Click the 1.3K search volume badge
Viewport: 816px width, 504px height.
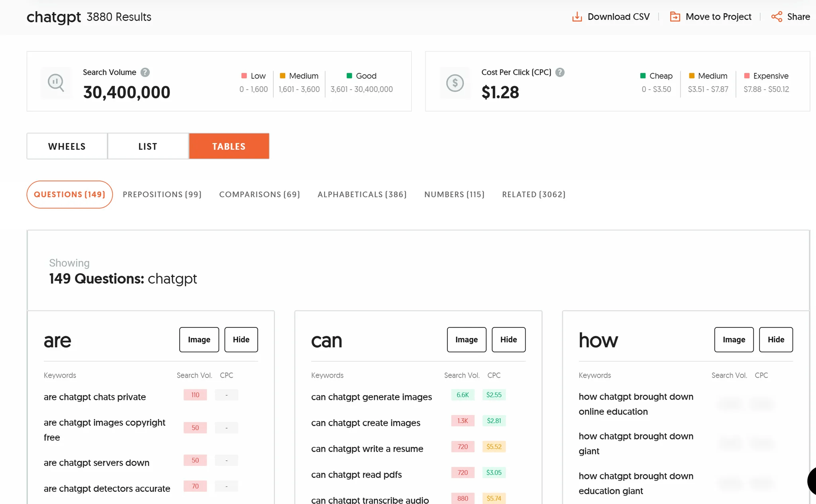(463, 421)
